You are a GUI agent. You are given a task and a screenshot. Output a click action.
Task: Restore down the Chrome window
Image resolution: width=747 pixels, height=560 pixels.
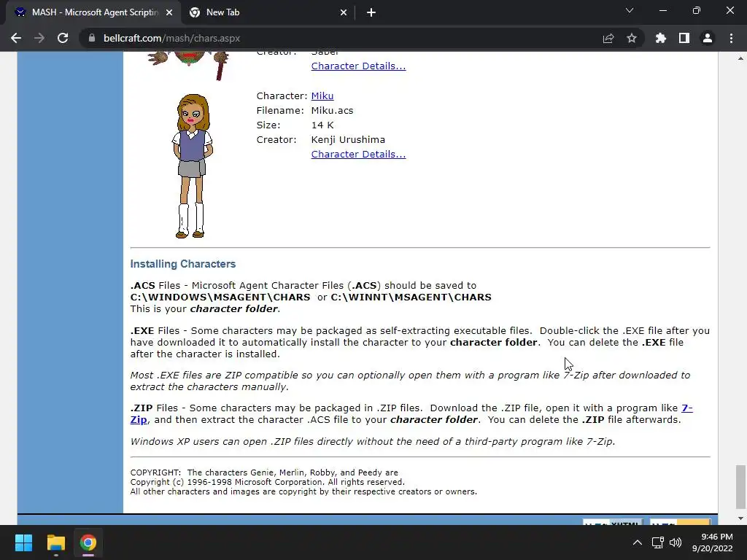[x=697, y=10]
